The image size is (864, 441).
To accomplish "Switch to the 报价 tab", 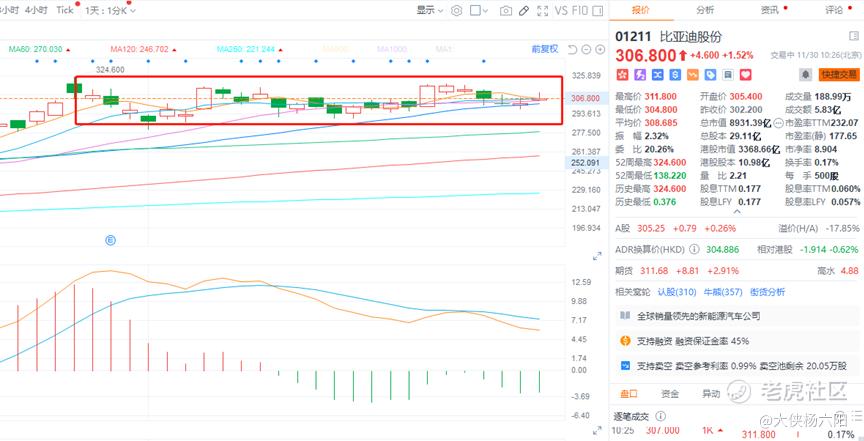I will point(640,9).
